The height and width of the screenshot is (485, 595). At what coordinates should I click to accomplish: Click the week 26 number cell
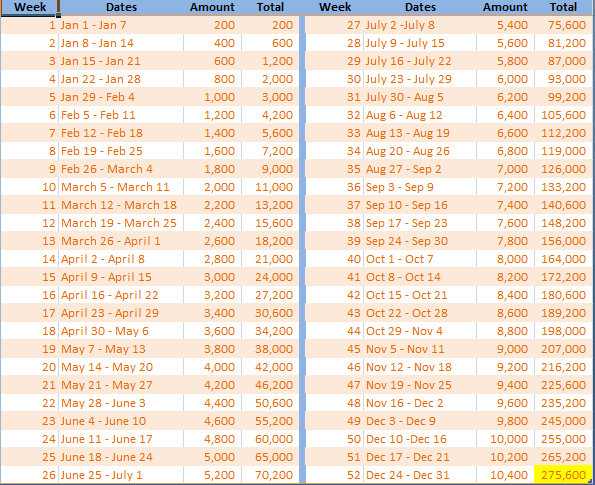coord(30,475)
